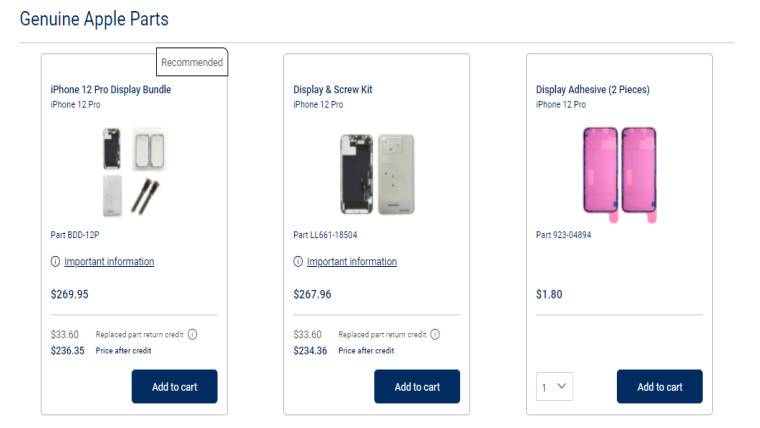Open Important information link for Screw Kit
760x428 pixels.
(x=352, y=262)
